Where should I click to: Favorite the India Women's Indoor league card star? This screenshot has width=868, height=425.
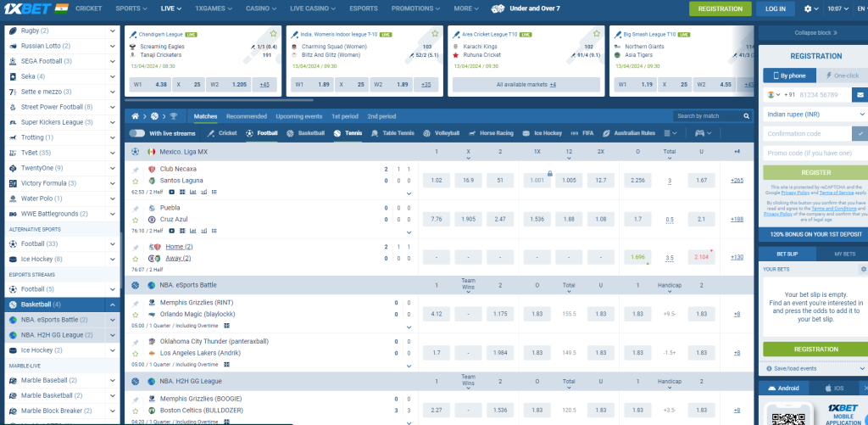[435, 34]
